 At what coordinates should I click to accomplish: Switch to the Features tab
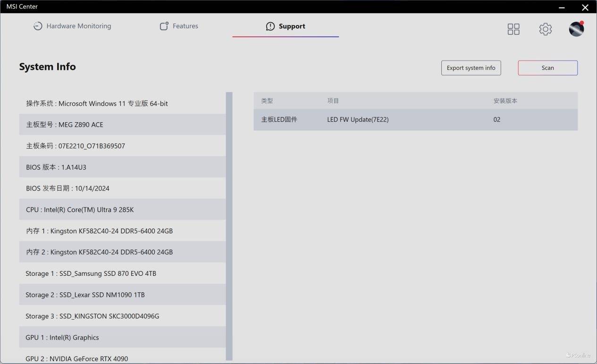pyautogui.click(x=185, y=26)
